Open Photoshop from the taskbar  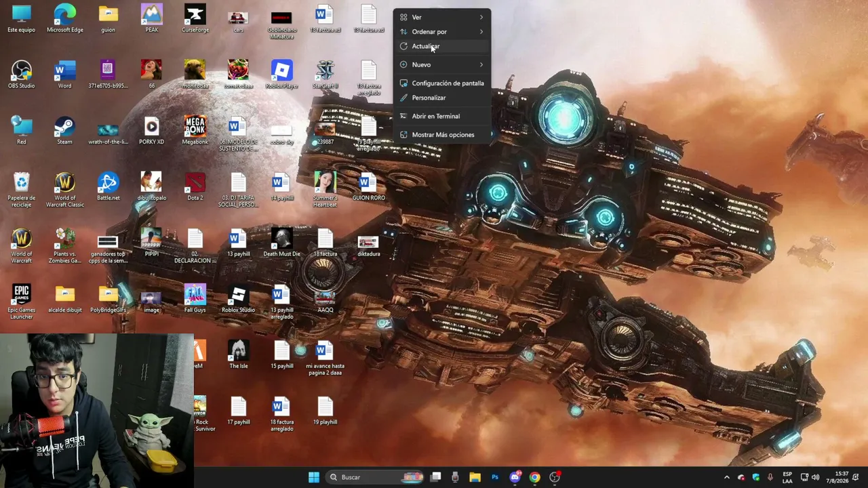click(495, 477)
